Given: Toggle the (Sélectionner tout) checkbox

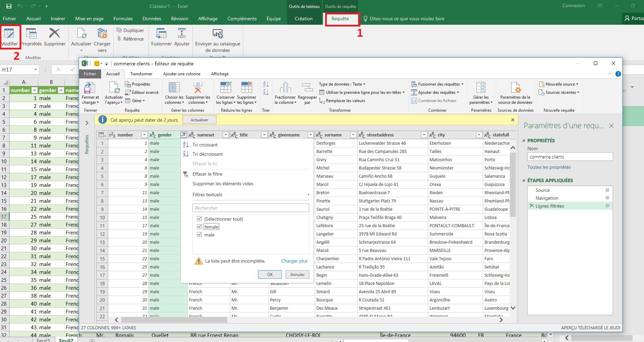Looking at the screenshot, I should tap(199, 219).
